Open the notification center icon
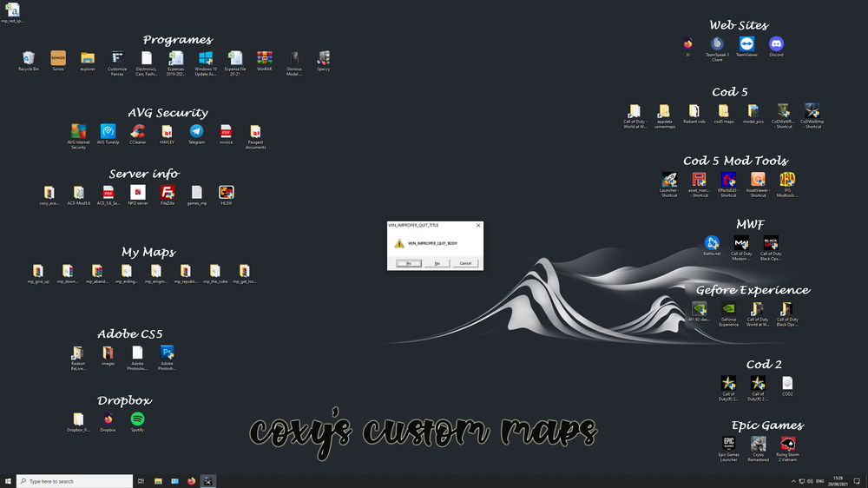The width and height of the screenshot is (868, 488). (857, 481)
